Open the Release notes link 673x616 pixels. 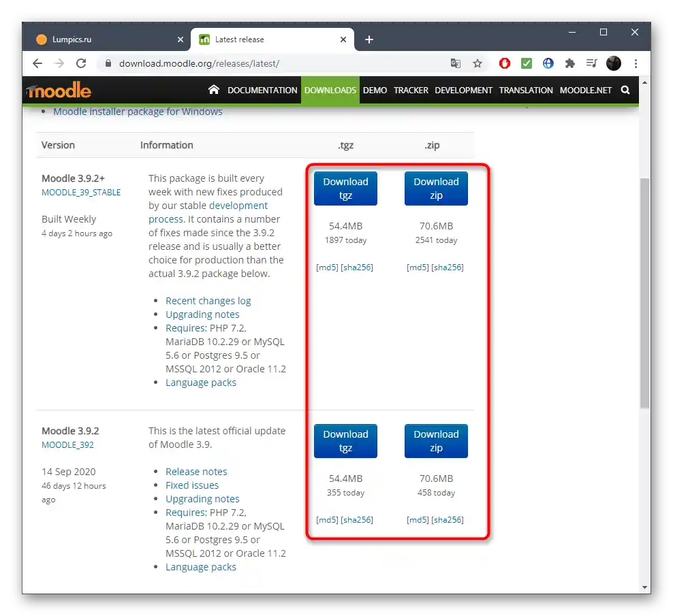point(196,472)
